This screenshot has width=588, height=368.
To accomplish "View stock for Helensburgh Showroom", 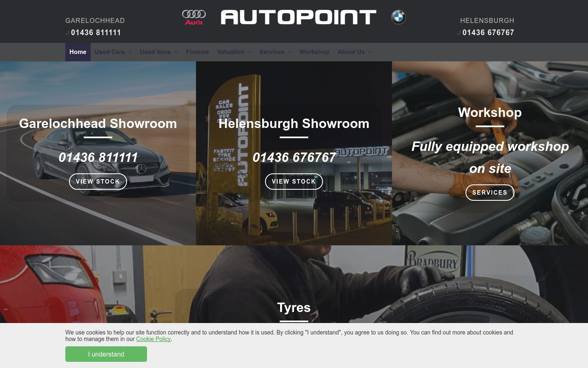I will point(294,182).
